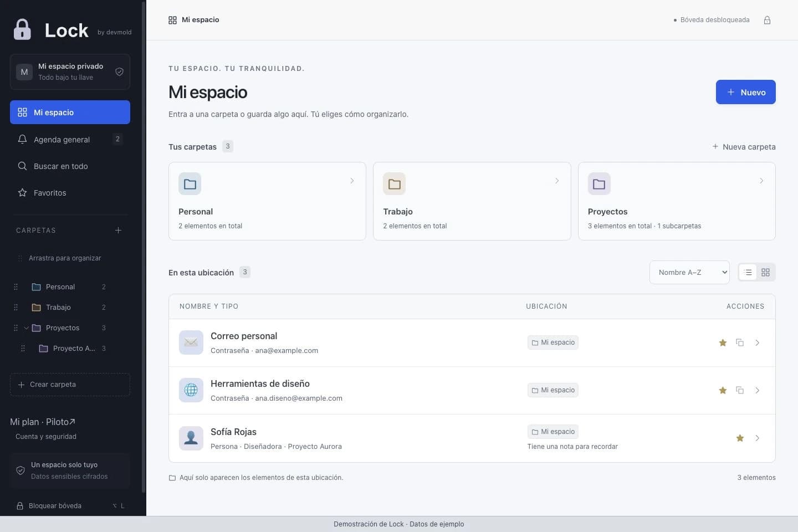Click the Agenda general count badge 2
The image size is (798, 532).
click(x=117, y=139)
